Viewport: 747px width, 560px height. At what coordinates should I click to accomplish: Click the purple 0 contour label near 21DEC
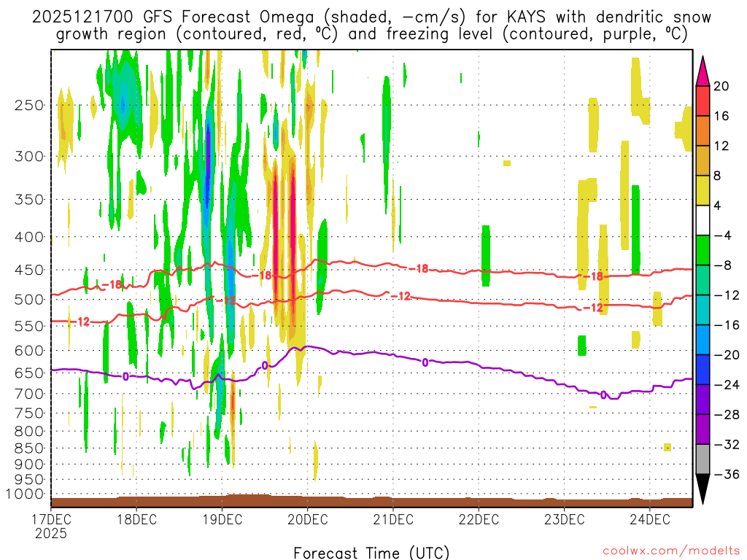[x=425, y=362]
